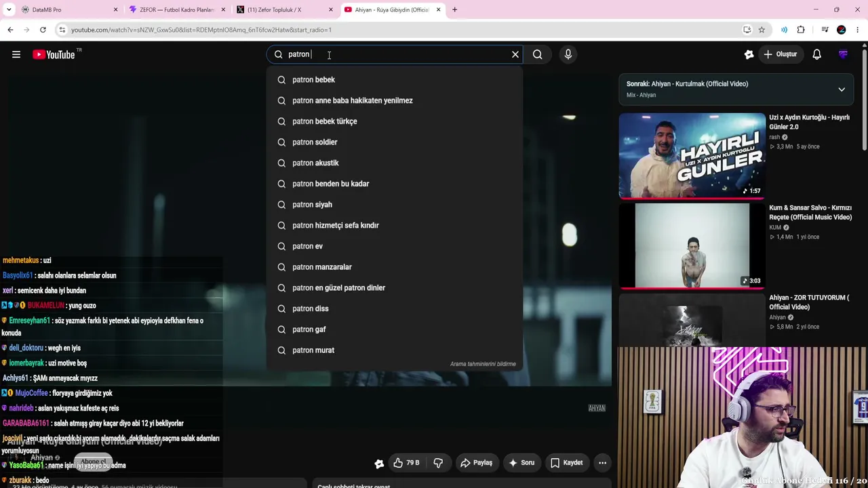Screen dimensions: 868x488
Task: Go back with the browser back arrow
Action: click(x=10, y=30)
